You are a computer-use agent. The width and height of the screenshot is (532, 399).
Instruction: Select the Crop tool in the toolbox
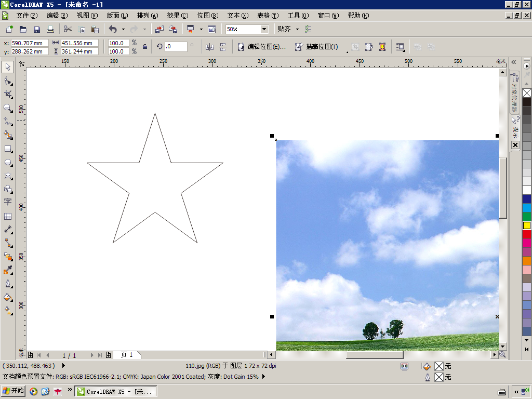[7, 95]
